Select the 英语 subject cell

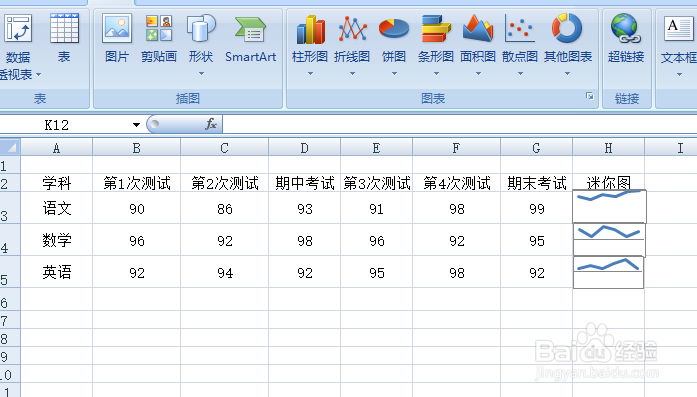56,272
